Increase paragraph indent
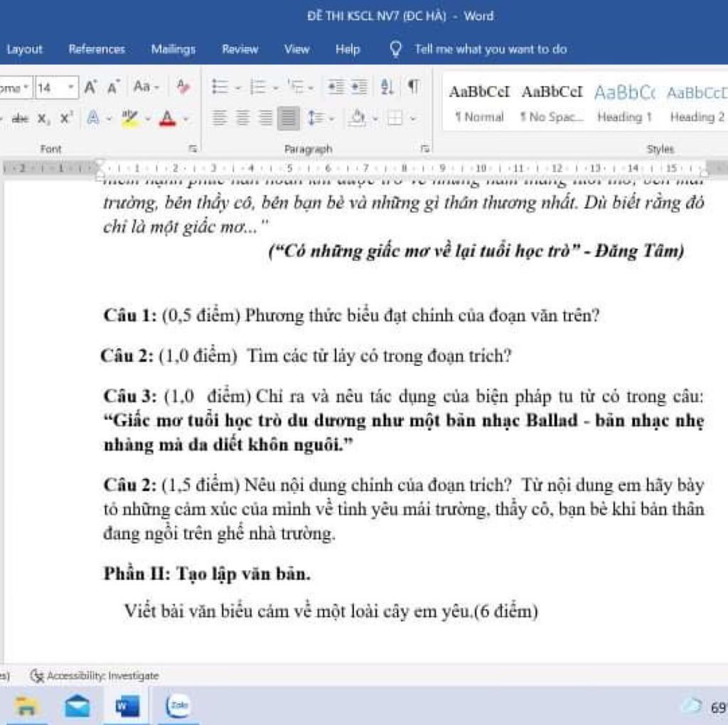The image size is (728, 725). pos(358,87)
